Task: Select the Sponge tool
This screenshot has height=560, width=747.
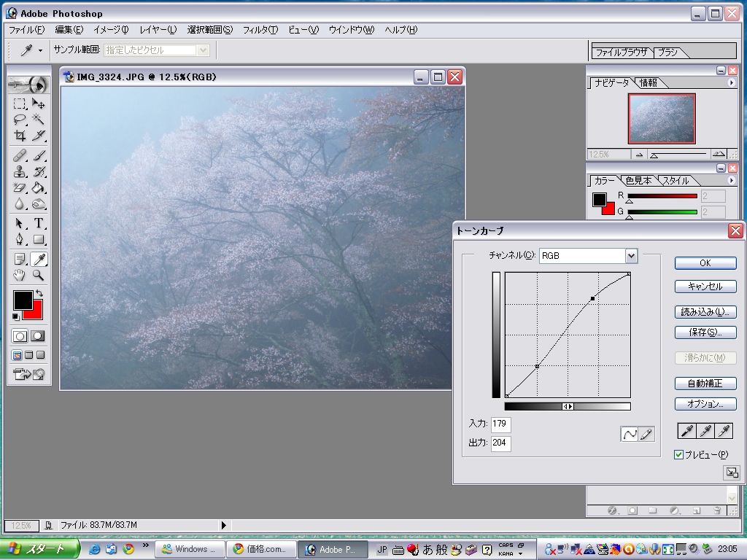Action: [x=38, y=204]
